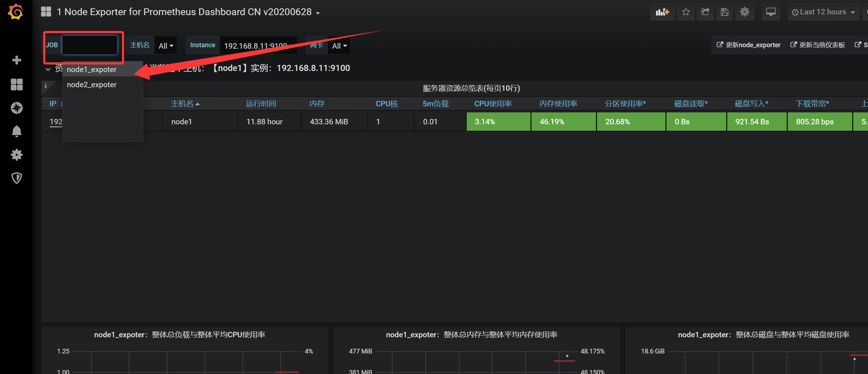Open the 服务器资源总览表 panel title menu

click(471, 88)
